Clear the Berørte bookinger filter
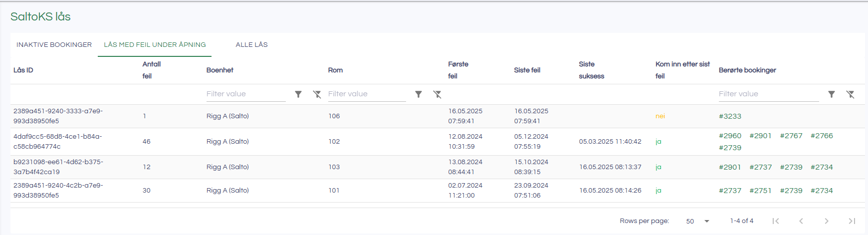Screen dimensions: 868x235 [851, 94]
